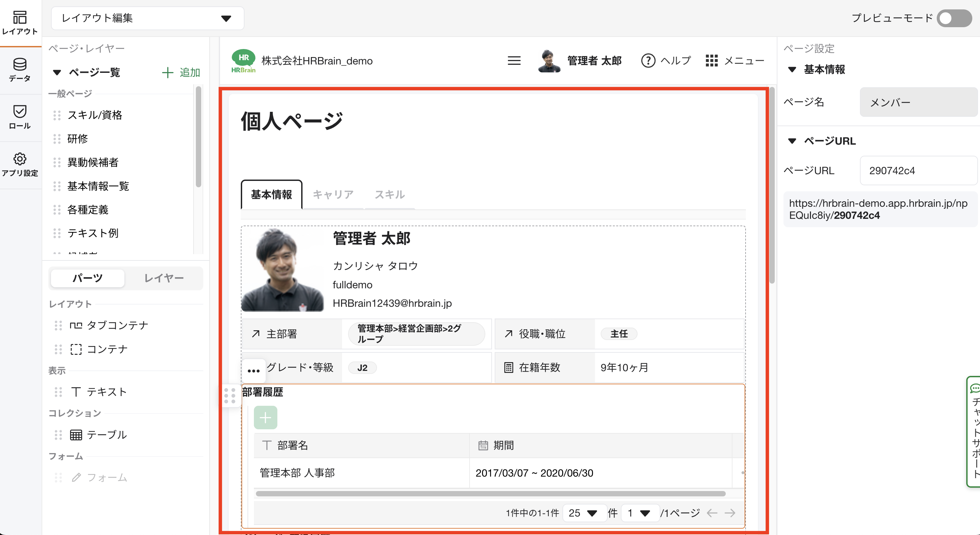Click the ページ名 input field showing メンバー
980x535 pixels.
(x=918, y=102)
